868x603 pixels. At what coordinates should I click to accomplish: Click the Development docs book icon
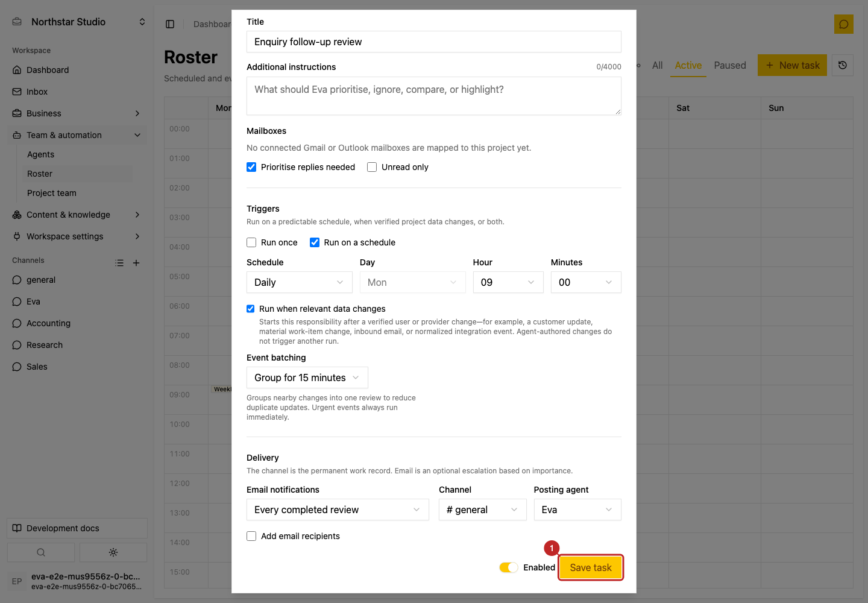pos(17,528)
